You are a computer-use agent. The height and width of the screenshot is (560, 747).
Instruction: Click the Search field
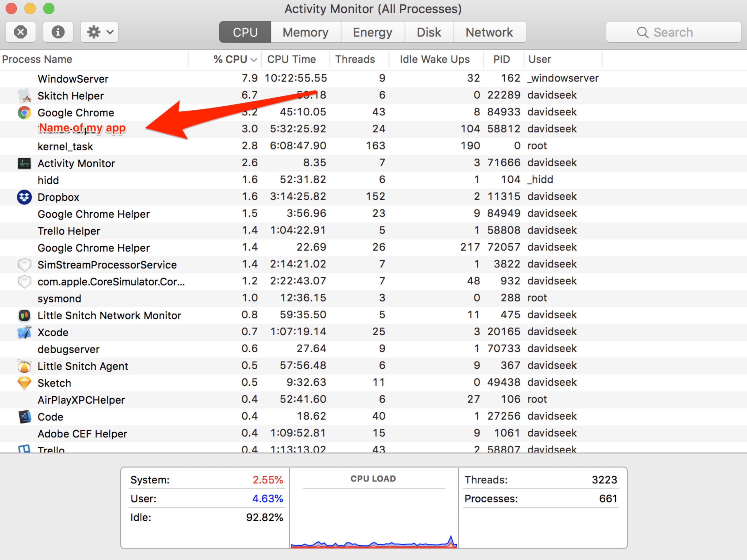[673, 32]
